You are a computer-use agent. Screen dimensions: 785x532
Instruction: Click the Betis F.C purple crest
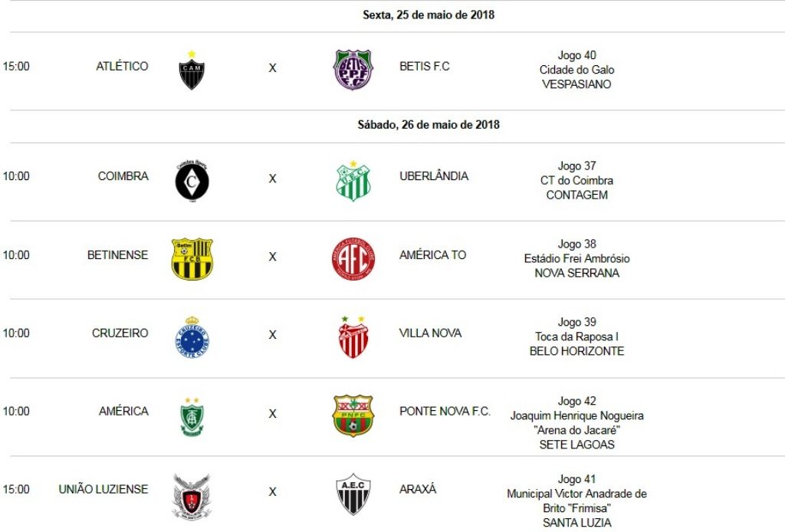click(353, 70)
